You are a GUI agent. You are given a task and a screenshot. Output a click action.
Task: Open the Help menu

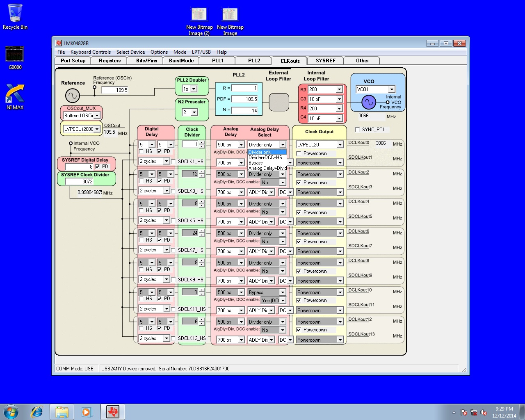point(221,52)
